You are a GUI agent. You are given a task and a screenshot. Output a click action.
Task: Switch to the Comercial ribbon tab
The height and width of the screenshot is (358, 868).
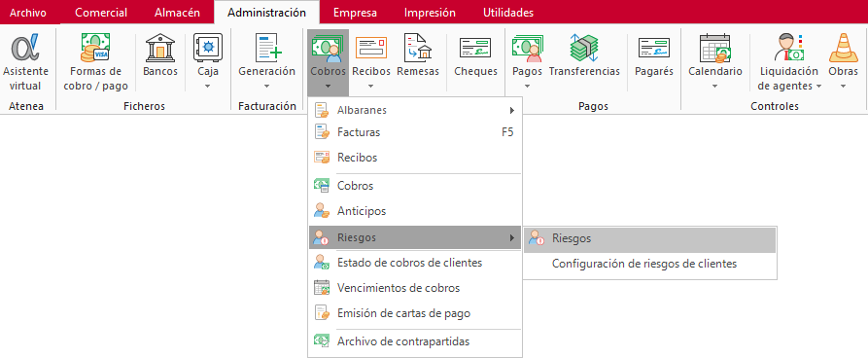[x=101, y=13]
